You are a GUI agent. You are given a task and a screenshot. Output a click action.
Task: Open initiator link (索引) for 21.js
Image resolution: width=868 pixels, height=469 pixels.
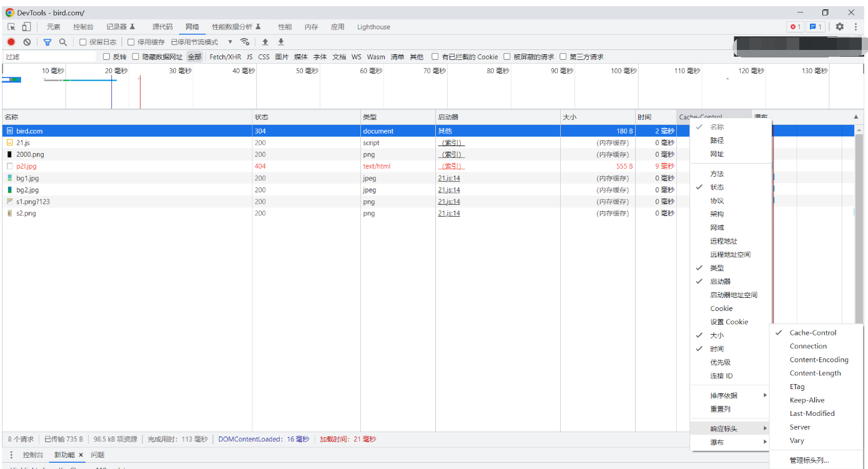(x=451, y=143)
